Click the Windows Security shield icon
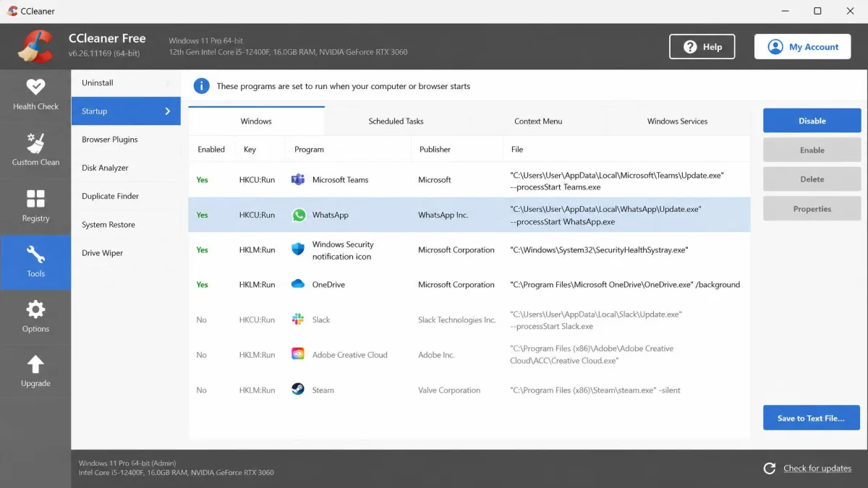The height and width of the screenshot is (488, 868). (x=298, y=249)
